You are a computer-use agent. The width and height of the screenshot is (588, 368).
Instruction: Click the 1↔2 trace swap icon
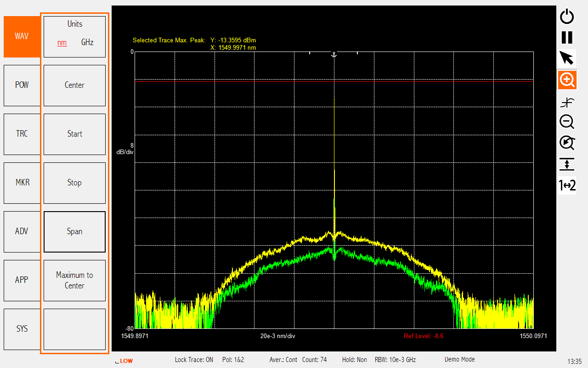pyautogui.click(x=567, y=185)
